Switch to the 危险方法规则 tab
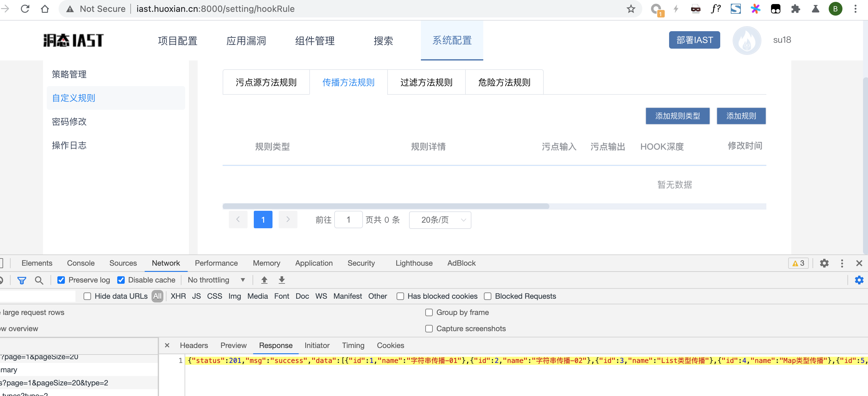 (x=504, y=82)
